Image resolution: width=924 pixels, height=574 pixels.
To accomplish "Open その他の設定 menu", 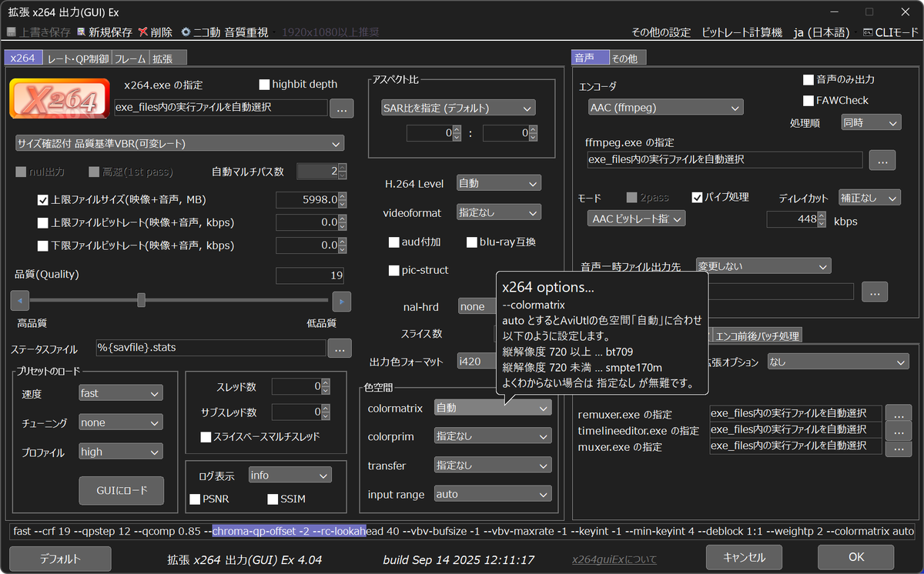I will [x=661, y=32].
